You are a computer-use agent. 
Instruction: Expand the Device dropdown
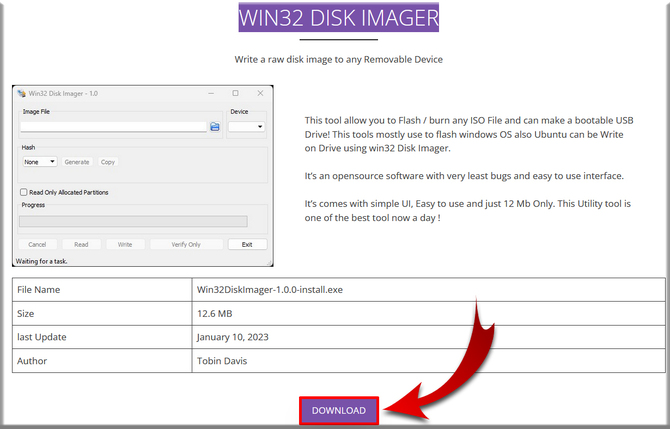[x=247, y=126]
